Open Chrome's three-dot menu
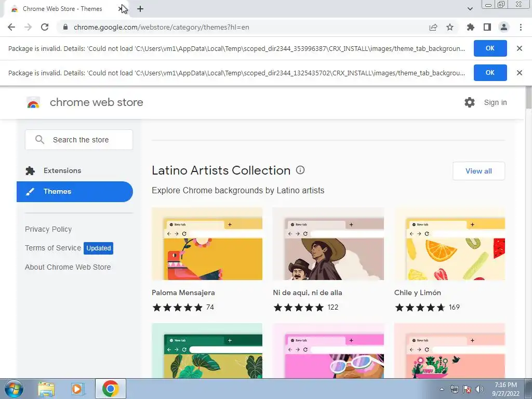Viewport: 532px width, 399px height. pos(521,27)
